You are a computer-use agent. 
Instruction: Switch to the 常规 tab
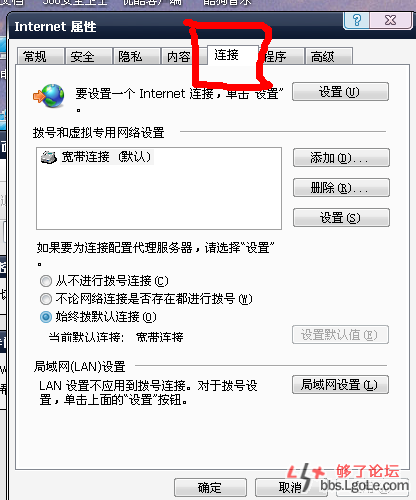click(x=40, y=56)
